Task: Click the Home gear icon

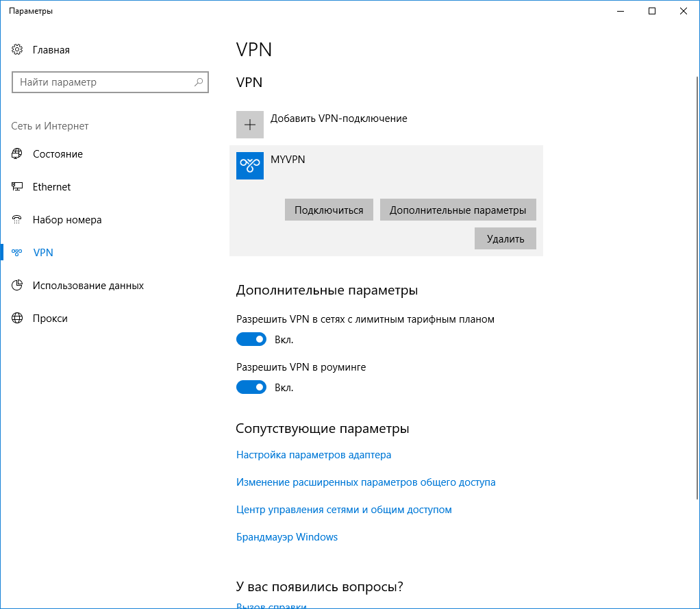Action: 17,49
